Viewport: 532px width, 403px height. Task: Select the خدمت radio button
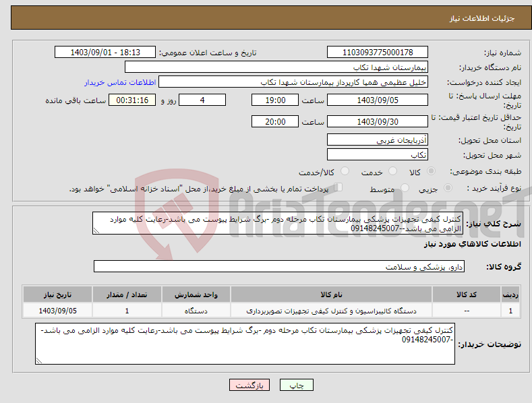pos(392,171)
